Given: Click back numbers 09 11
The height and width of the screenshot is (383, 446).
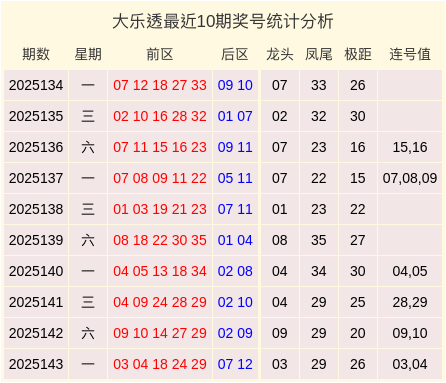Looking at the screenshot, I should (x=235, y=147).
